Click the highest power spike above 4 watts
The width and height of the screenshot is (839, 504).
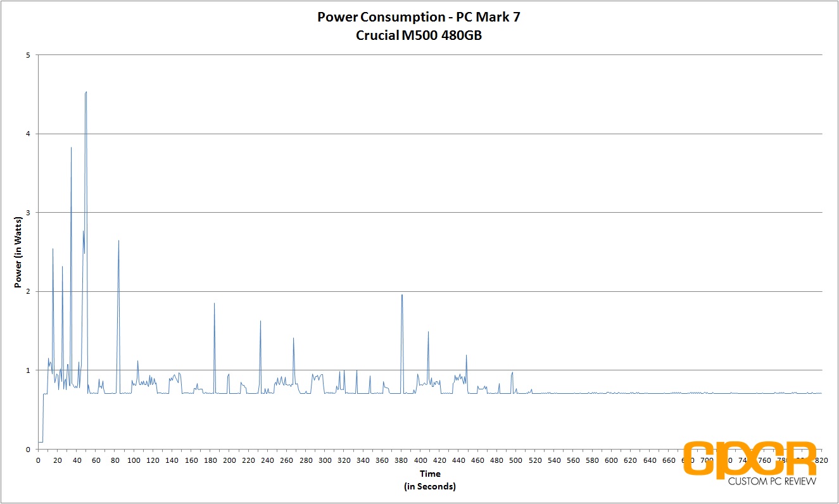click(x=85, y=92)
